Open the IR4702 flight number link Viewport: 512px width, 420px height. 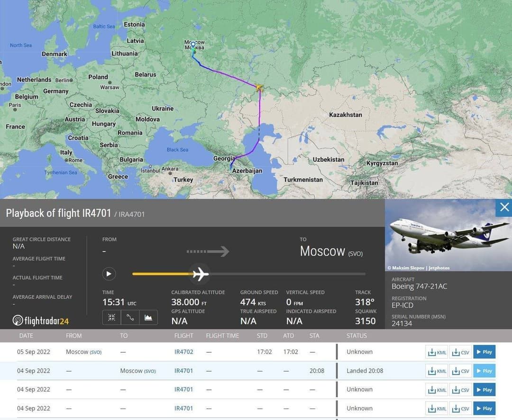coord(183,352)
